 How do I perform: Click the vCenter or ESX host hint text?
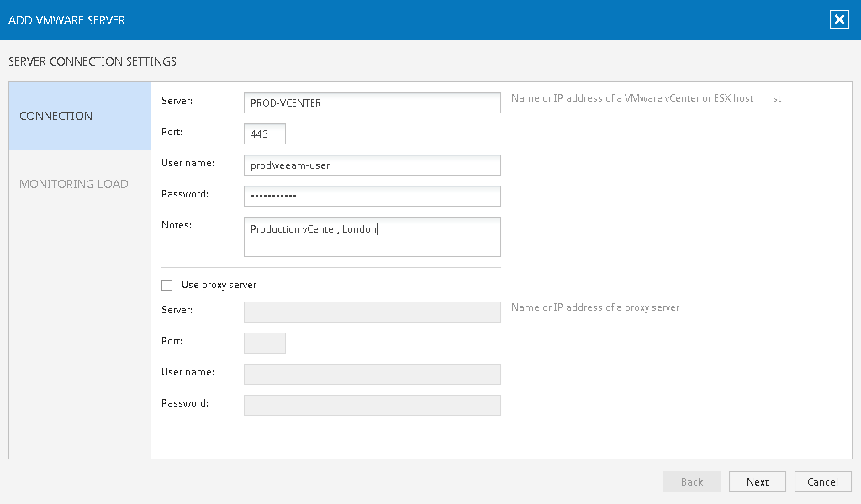632,98
